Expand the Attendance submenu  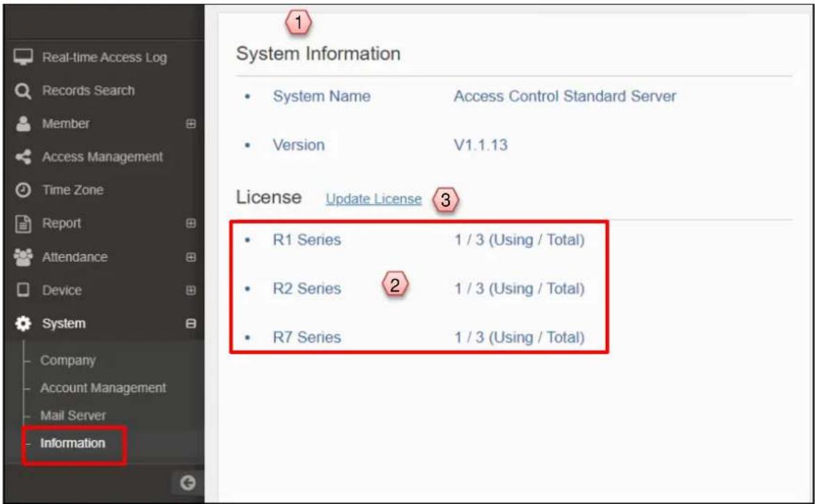pos(191,257)
